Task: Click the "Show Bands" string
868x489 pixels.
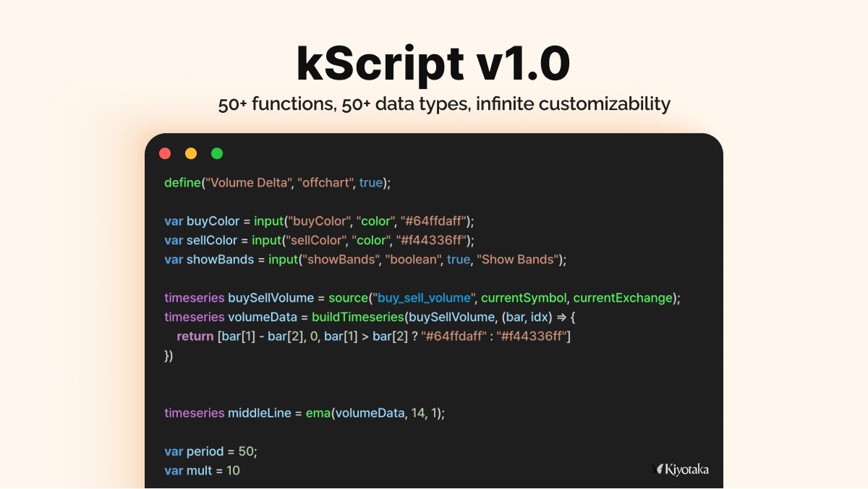Action: coord(516,259)
